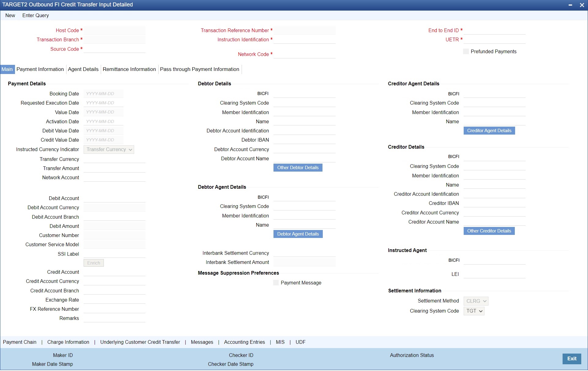Focus the Transfer Amount input field
Screen dimensions: 588x371
point(115,169)
